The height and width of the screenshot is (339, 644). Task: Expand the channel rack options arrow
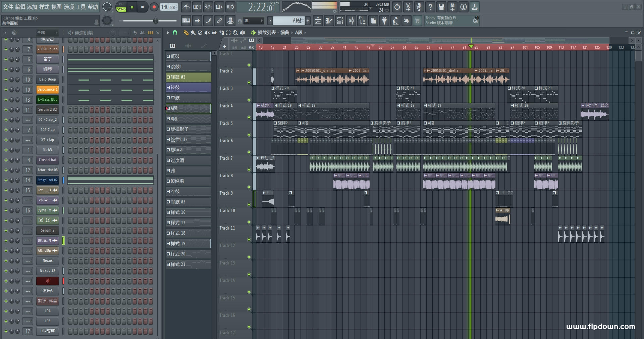pyautogui.click(x=5, y=33)
